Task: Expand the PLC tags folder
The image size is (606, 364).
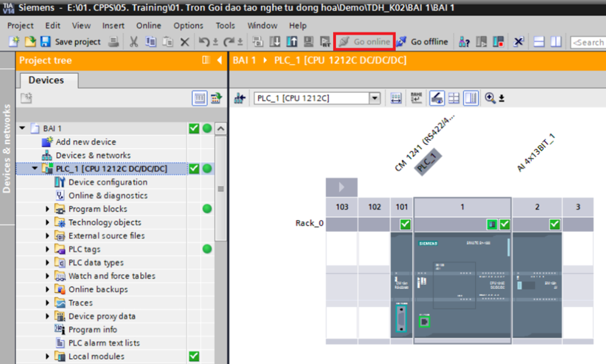Action: click(48, 249)
